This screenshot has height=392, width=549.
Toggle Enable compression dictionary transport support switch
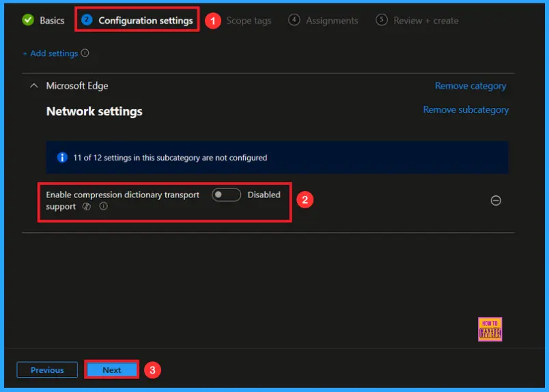tap(226, 195)
